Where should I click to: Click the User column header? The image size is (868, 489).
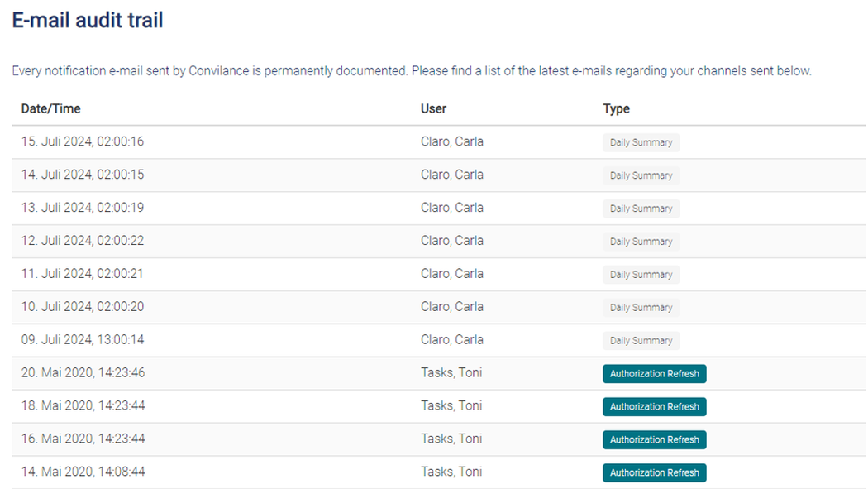433,108
